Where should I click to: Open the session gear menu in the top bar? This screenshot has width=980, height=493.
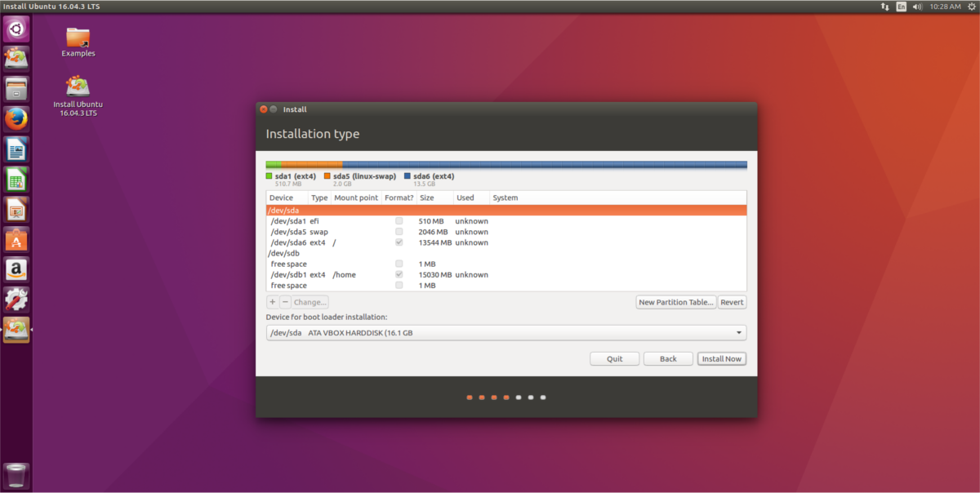click(x=971, y=6)
